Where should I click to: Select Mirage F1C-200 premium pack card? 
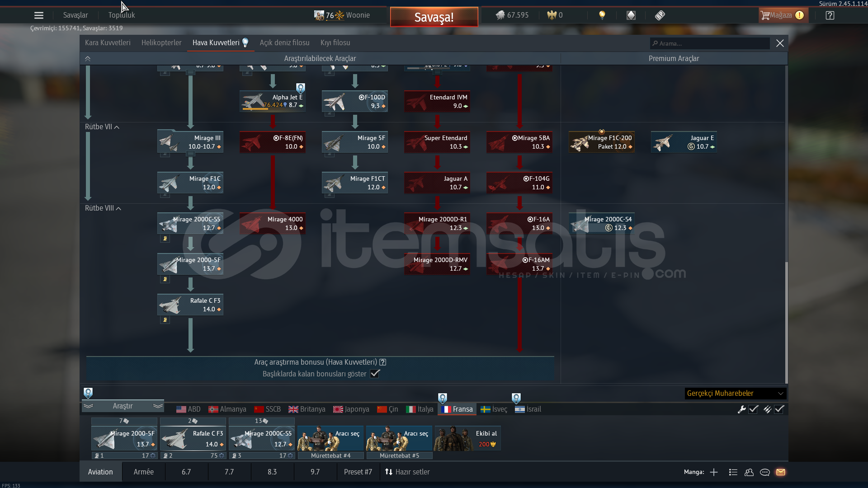pos(602,142)
